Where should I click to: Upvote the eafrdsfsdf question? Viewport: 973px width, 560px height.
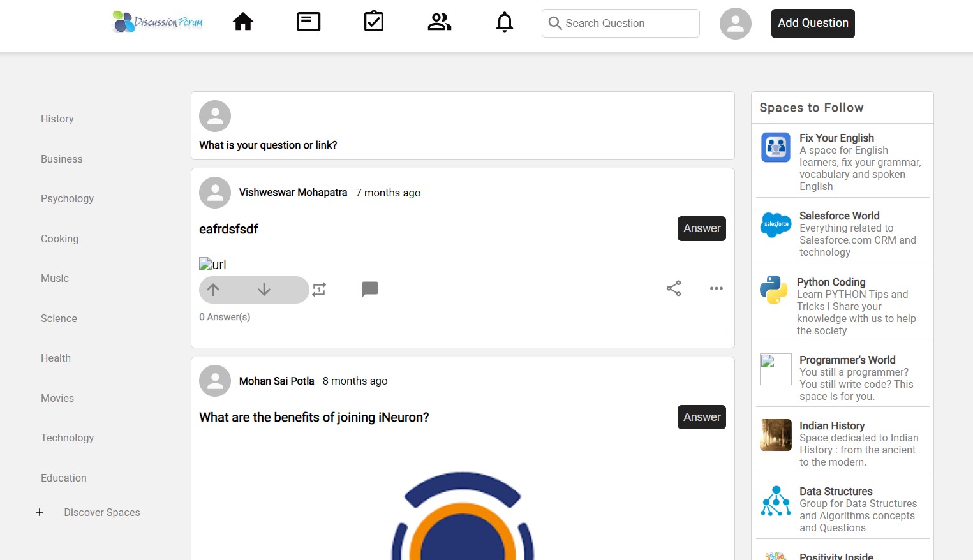[x=214, y=290]
